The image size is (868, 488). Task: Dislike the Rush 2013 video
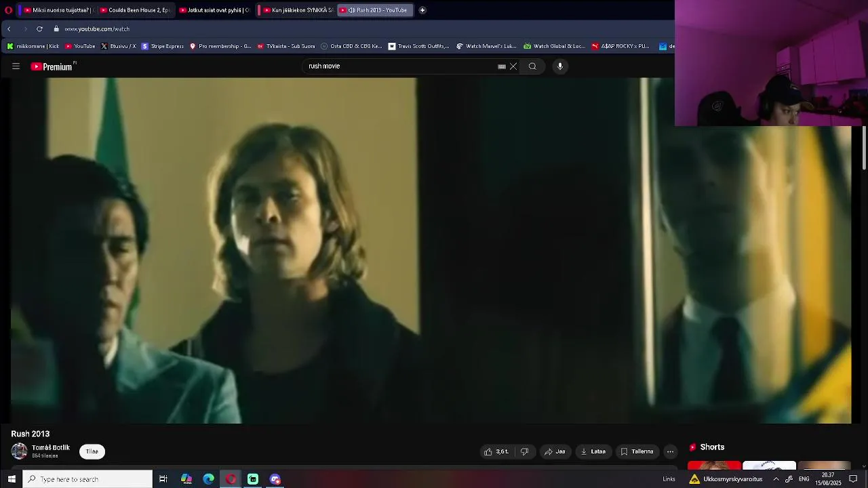click(524, 451)
